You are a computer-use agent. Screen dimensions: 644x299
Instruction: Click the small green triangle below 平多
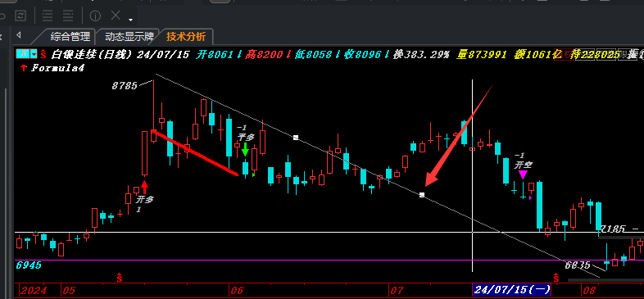pyautogui.click(x=254, y=175)
